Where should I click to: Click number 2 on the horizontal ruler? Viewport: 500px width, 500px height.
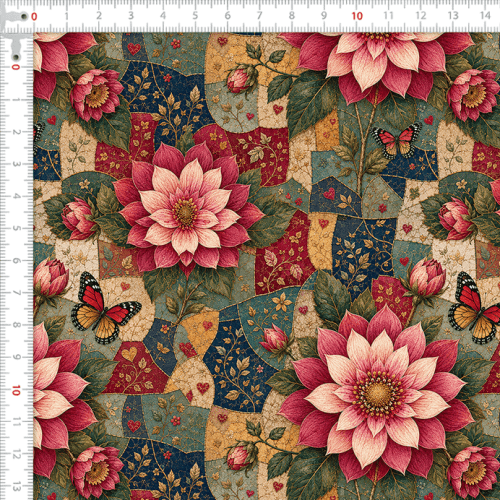pos(99,16)
